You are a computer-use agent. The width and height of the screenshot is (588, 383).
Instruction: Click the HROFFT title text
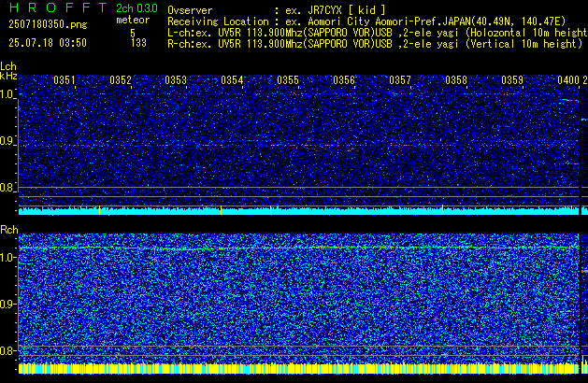pos(58,7)
